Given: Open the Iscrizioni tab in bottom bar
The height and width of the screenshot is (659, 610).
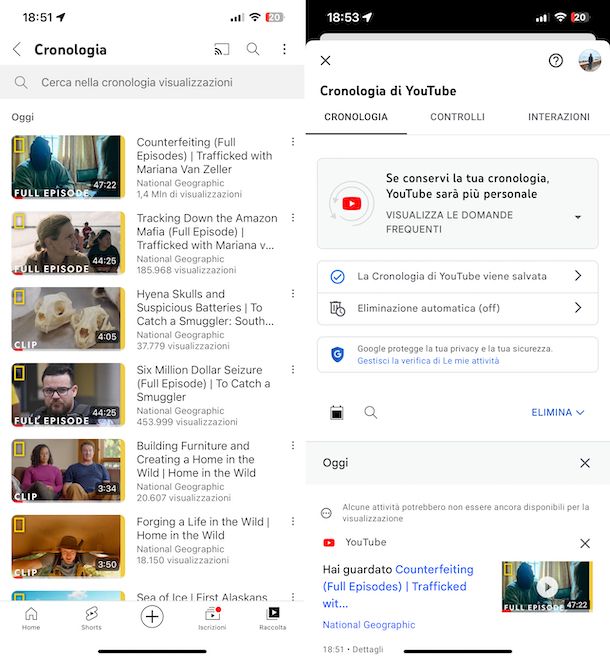Looking at the screenshot, I should point(212,619).
